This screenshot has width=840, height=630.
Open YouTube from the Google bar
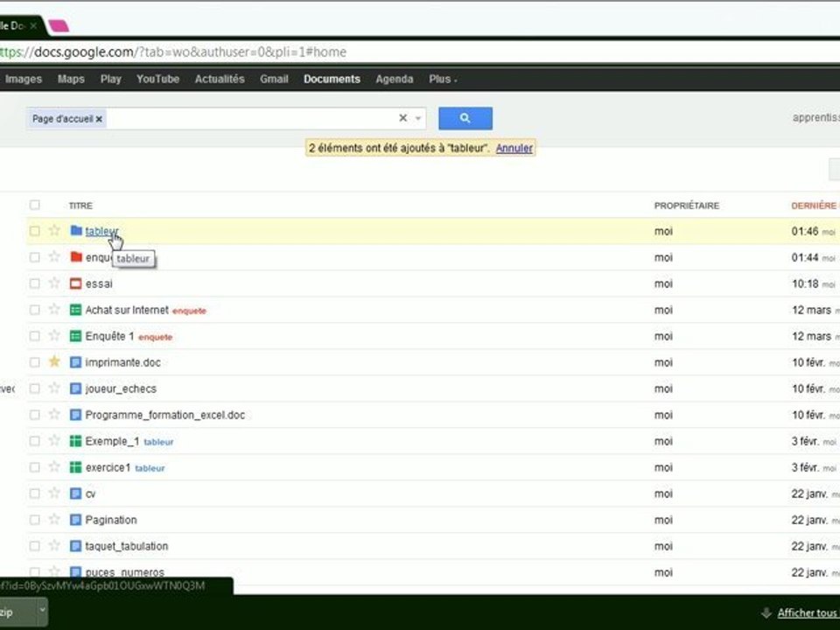click(x=158, y=80)
